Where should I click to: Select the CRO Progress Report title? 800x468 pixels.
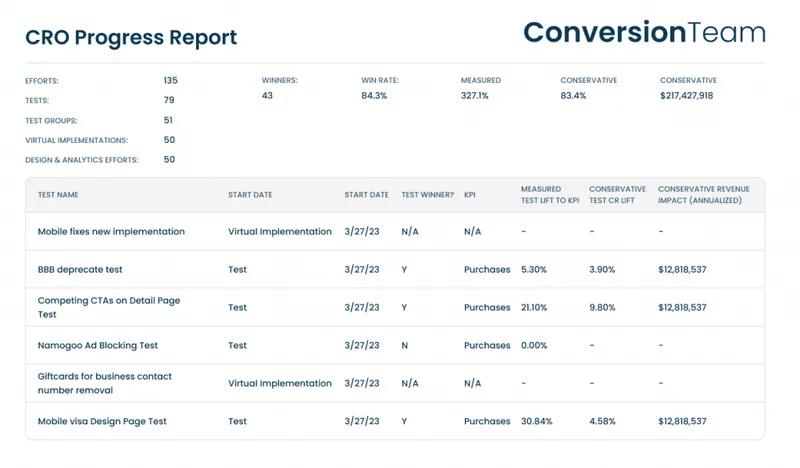(131, 38)
